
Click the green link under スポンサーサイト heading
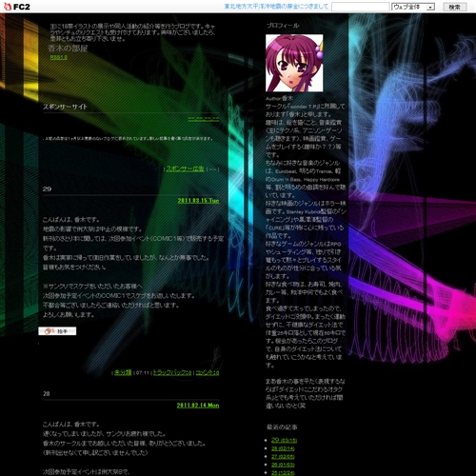pyautogui.click(x=204, y=119)
